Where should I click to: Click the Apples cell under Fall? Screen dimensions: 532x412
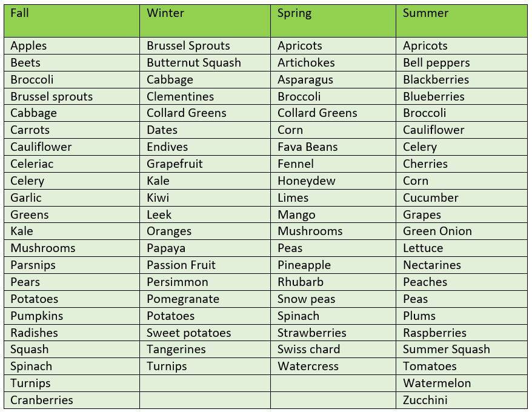pyautogui.click(x=71, y=46)
